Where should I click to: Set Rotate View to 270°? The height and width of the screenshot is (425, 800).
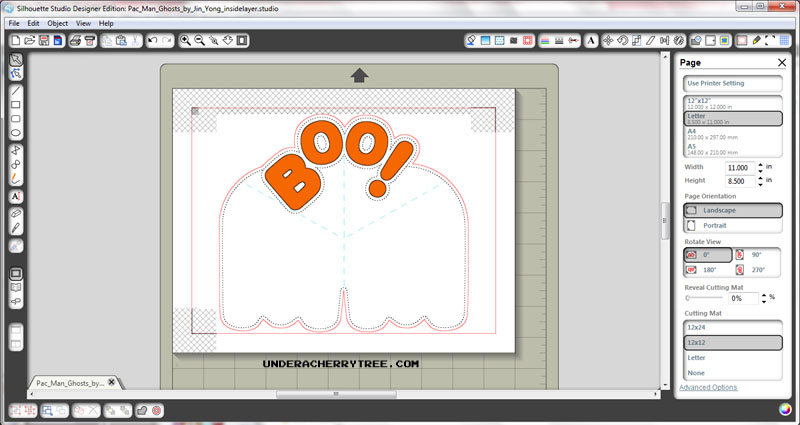point(757,269)
